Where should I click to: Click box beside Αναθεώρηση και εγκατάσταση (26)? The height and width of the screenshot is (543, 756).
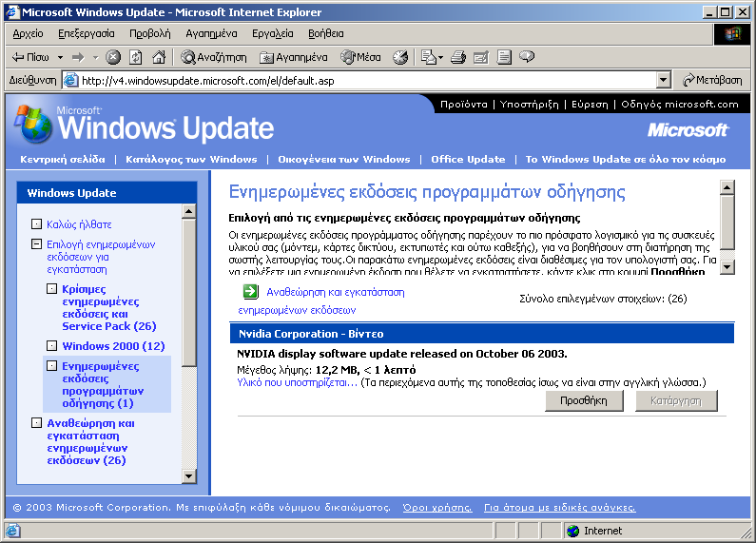point(36,422)
